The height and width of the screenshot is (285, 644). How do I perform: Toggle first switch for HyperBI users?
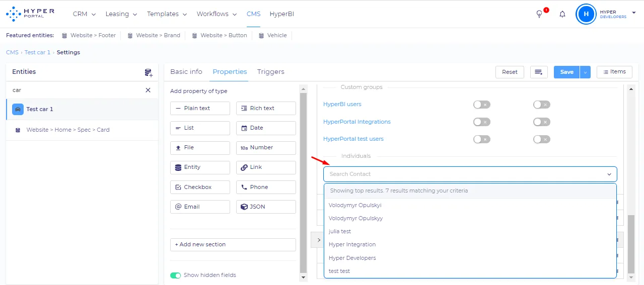[481, 105]
